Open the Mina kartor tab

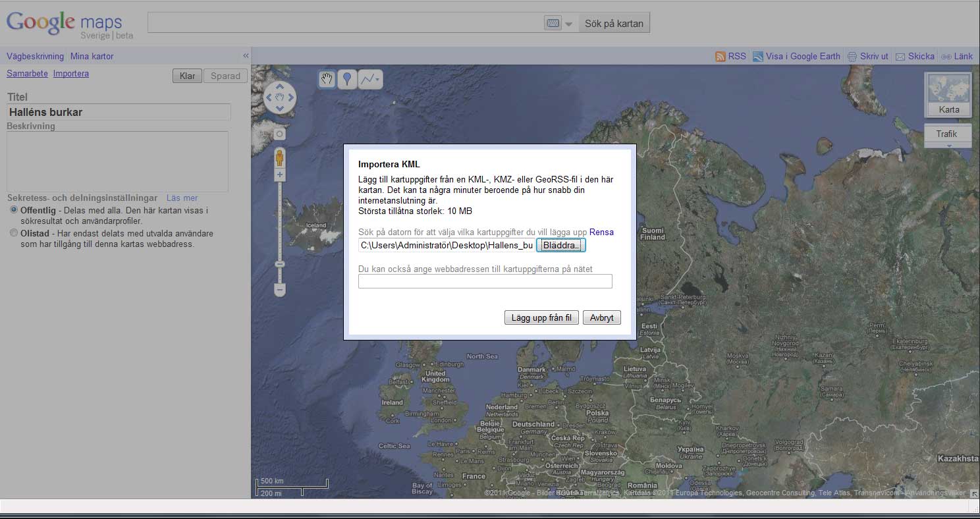click(92, 57)
